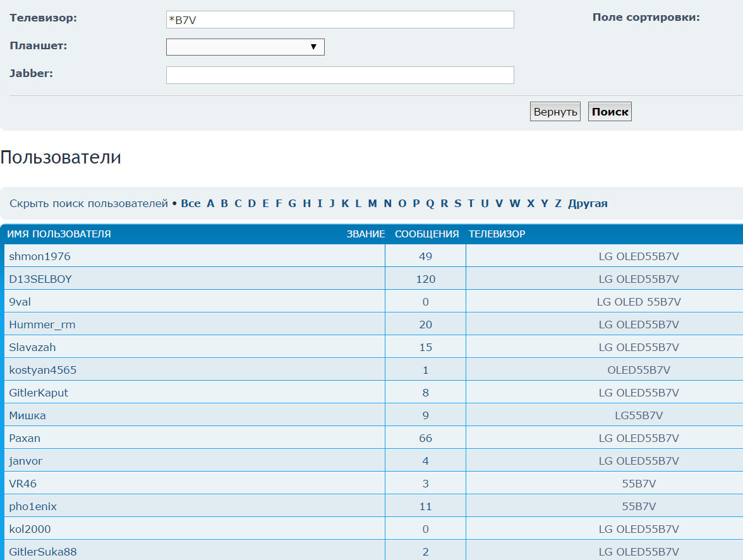Open message count 66 for Paxan

pyautogui.click(x=425, y=438)
